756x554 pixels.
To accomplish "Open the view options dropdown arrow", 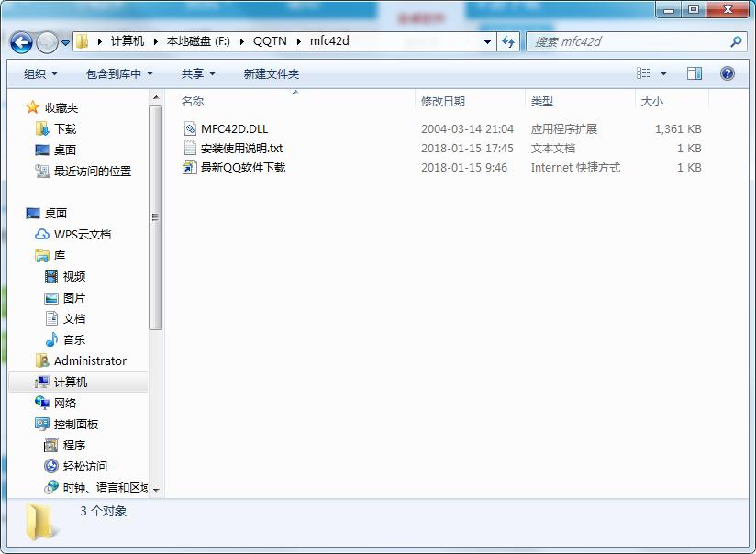I will [663, 73].
